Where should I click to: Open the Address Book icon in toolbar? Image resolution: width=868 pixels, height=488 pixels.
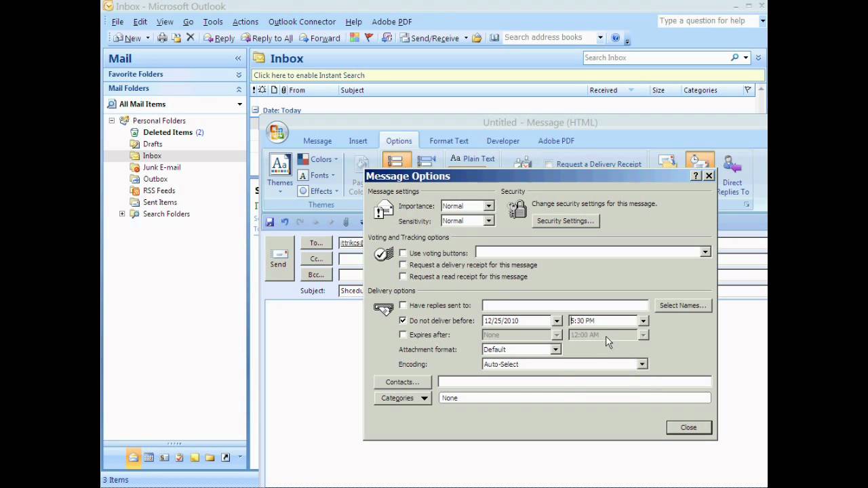coord(494,38)
